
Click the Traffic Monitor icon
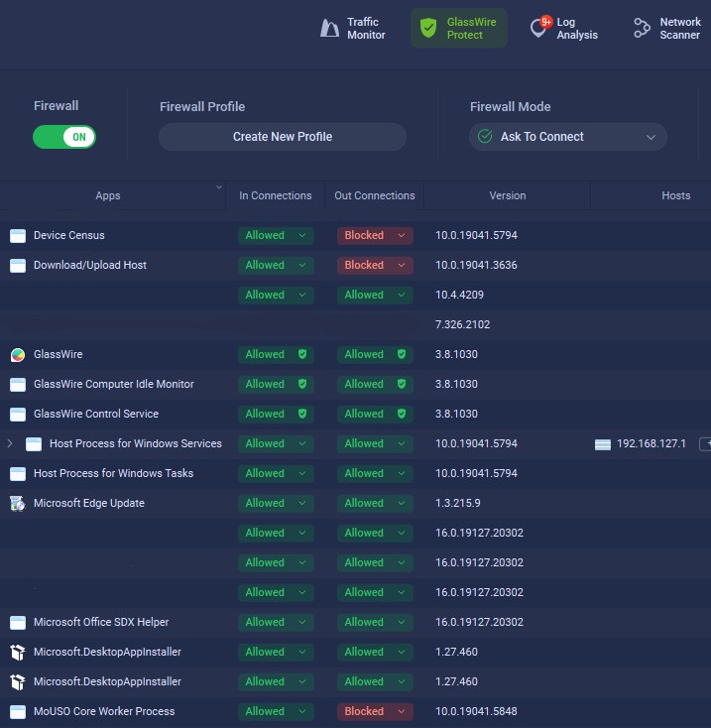point(330,29)
